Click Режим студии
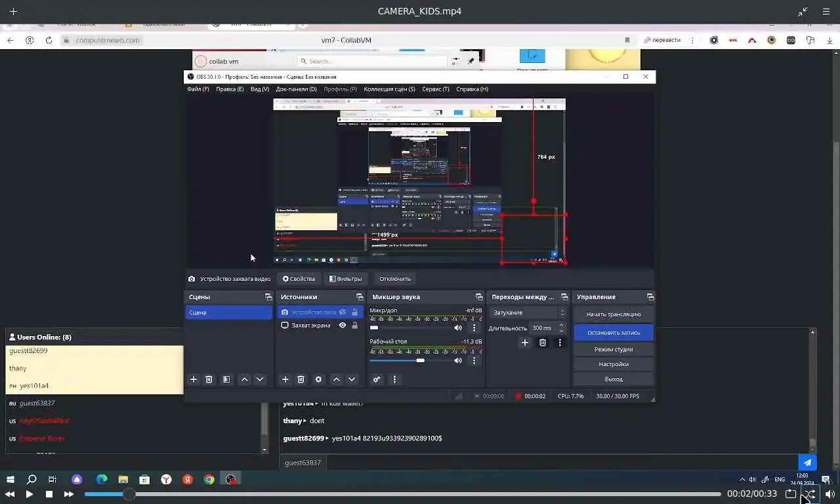Viewport: 840px width, 504px height. [x=614, y=349]
